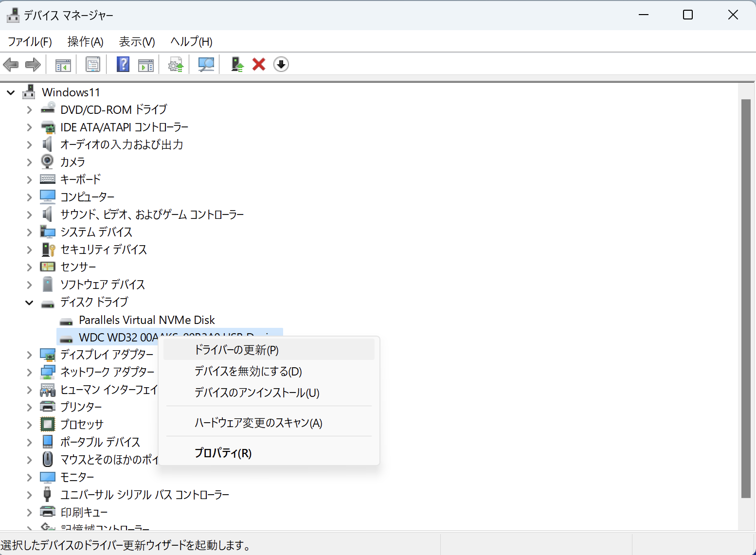The image size is (756, 555).
Task: Collapse the Windows11 root node
Action: (11, 92)
